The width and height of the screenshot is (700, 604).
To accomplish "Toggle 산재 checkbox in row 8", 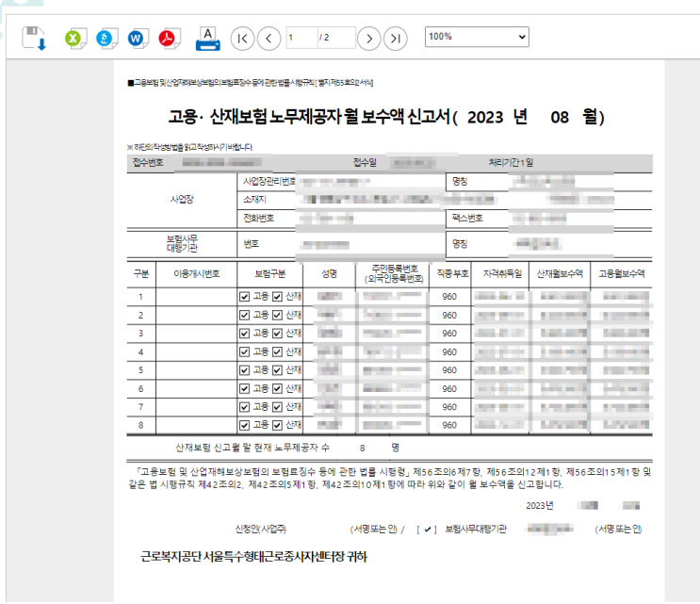I will point(277,425).
